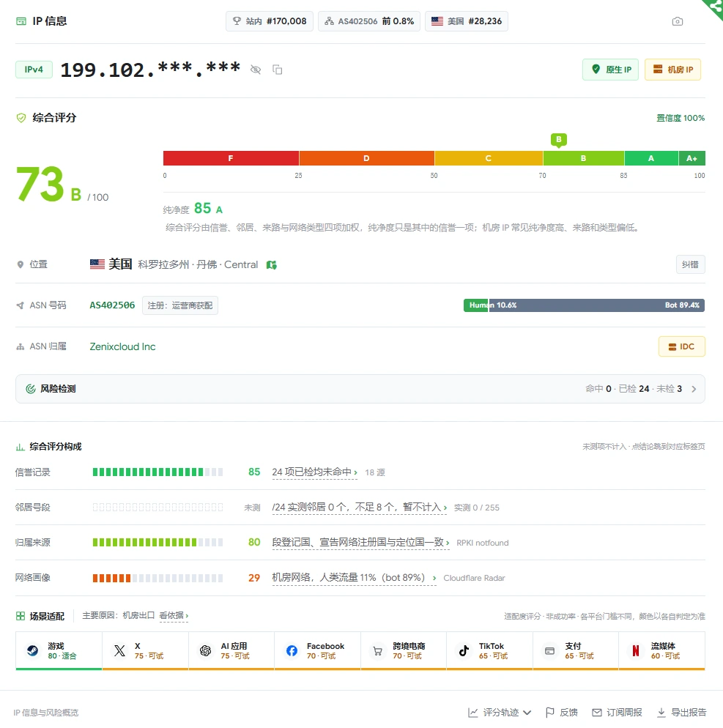Expand 机房网络，人类流量 11% details
723x728 pixels.
click(x=355, y=578)
